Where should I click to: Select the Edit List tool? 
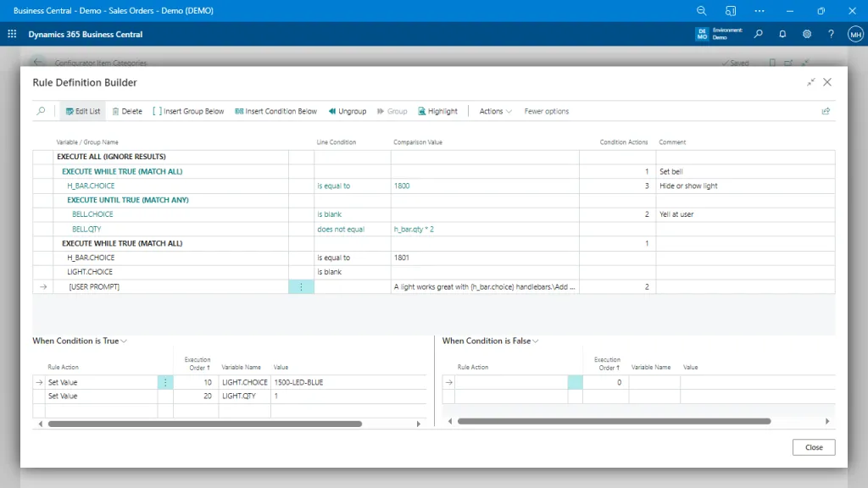[x=82, y=111]
